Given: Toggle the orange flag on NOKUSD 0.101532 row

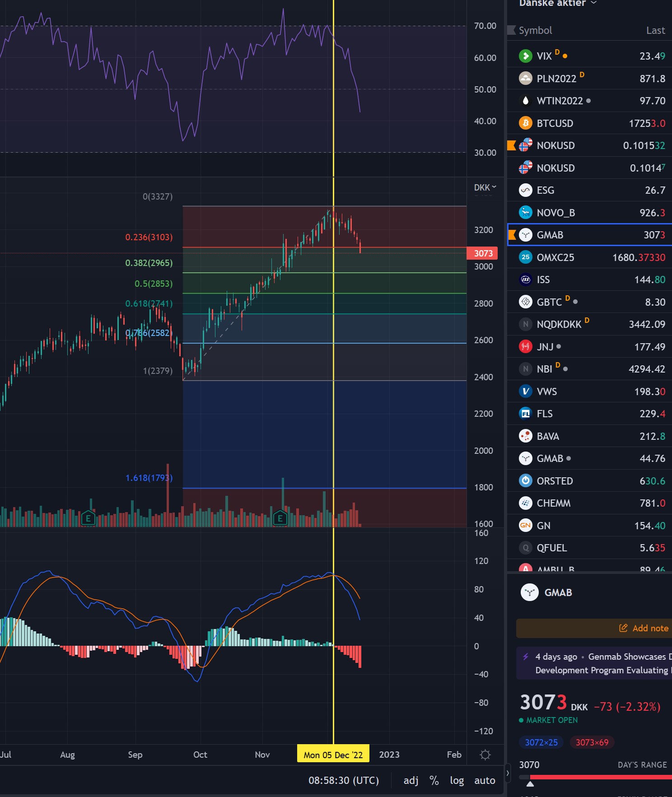Looking at the screenshot, I should pos(512,145).
